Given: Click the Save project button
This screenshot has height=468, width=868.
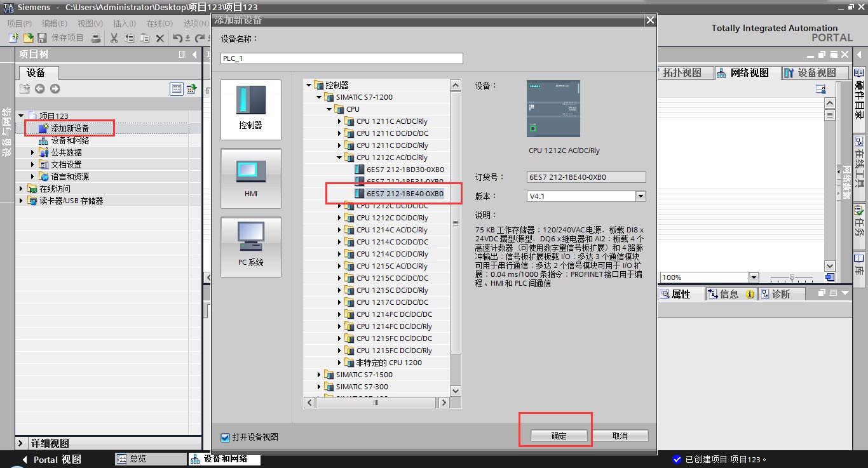Looking at the screenshot, I should [x=62, y=38].
